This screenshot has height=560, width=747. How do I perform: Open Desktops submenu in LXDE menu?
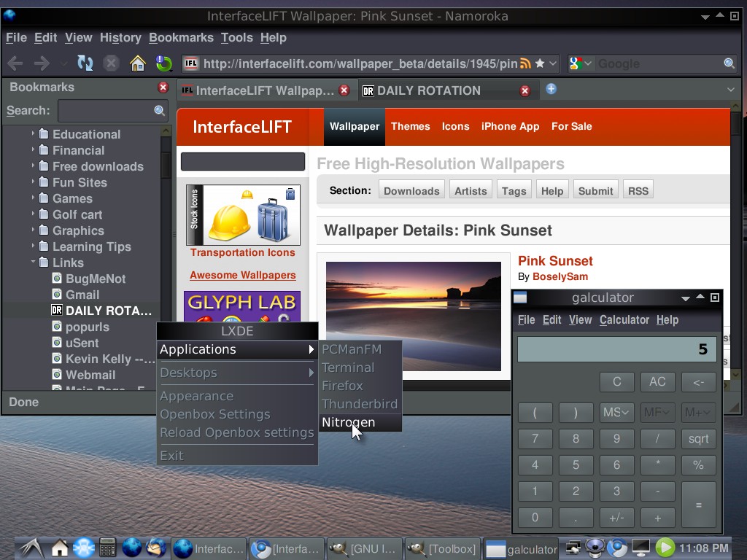pyautogui.click(x=237, y=373)
